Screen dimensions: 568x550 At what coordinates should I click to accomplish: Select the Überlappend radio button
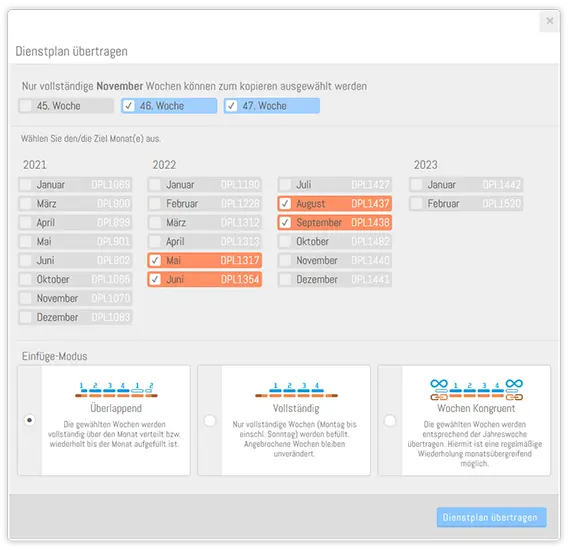click(x=30, y=420)
